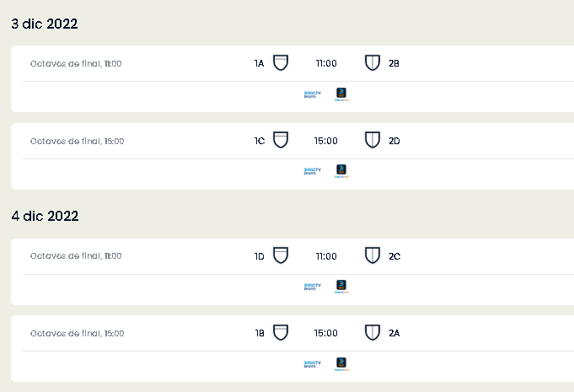Select the 11:00 kickoff for 1D vs 2C
574x392 pixels.
(326, 256)
